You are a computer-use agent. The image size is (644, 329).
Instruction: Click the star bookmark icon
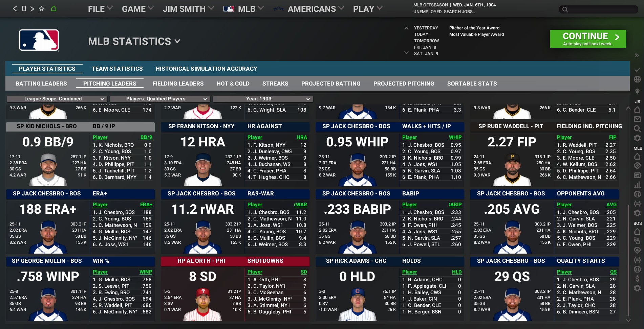click(x=41, y=9)
